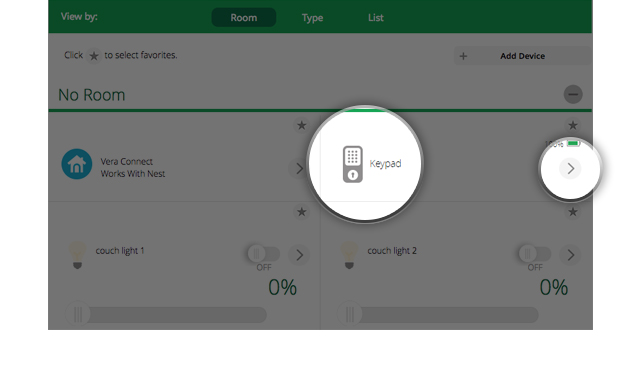This screenshot has width=640, height=386.
Task: Click the Keypad device icon
Action: pos(353,164)
